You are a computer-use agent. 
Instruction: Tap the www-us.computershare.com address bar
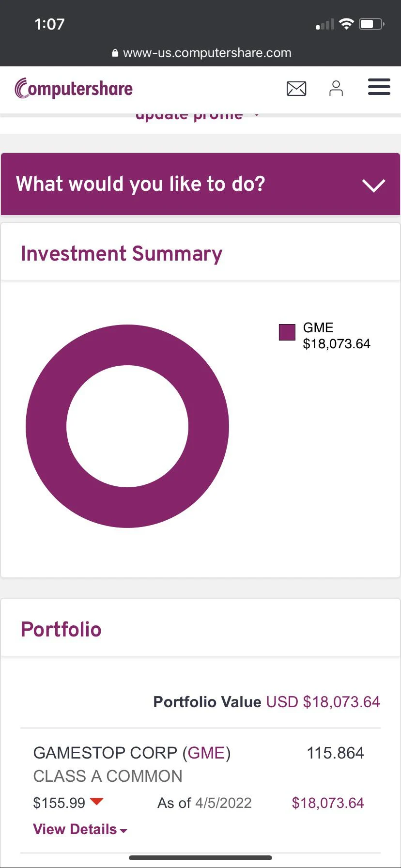tap(207, 53)
